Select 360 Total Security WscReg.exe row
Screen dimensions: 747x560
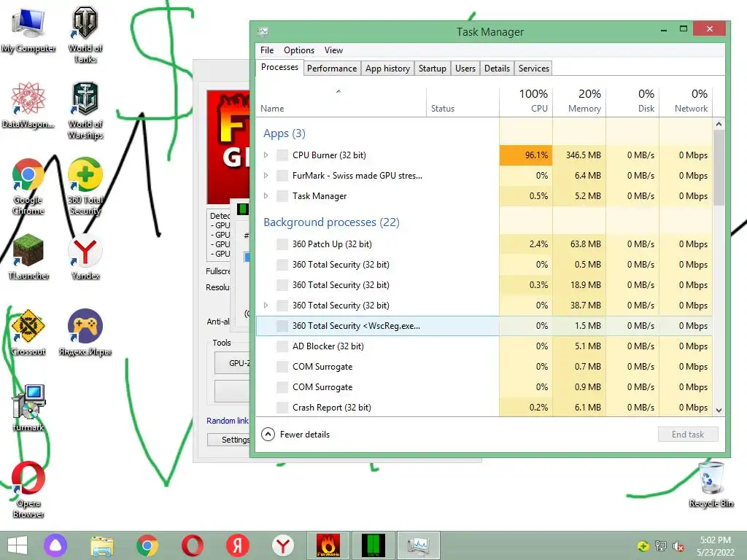pos(484,326)
